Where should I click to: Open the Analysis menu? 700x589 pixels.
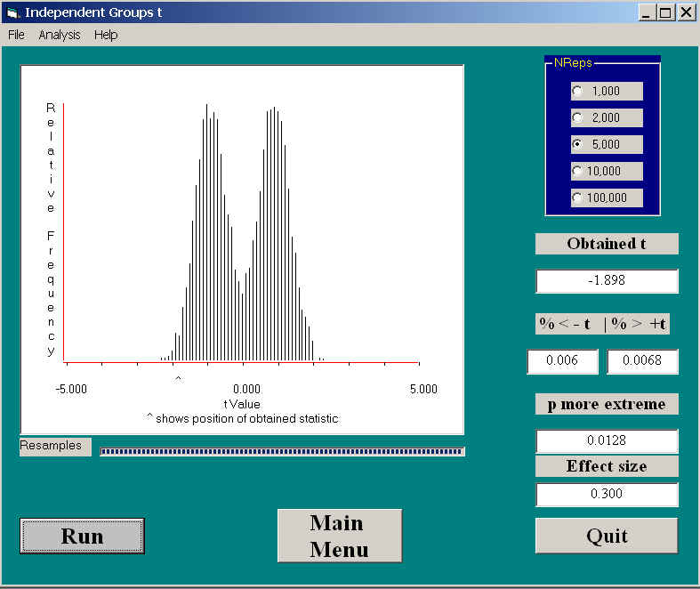[60, 35]
